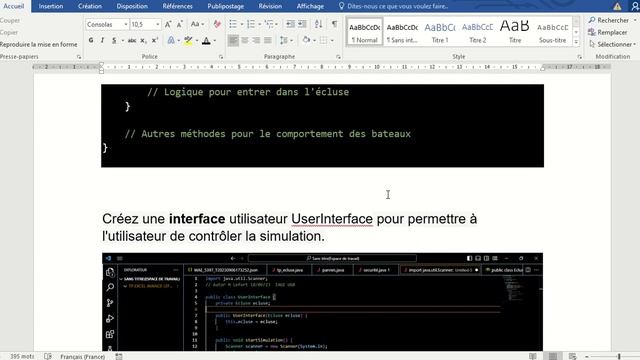The width and height of the screenshot is (640, 360).
Task: Click Rechercher in Modification group
Action: click(x=608, y=20)
